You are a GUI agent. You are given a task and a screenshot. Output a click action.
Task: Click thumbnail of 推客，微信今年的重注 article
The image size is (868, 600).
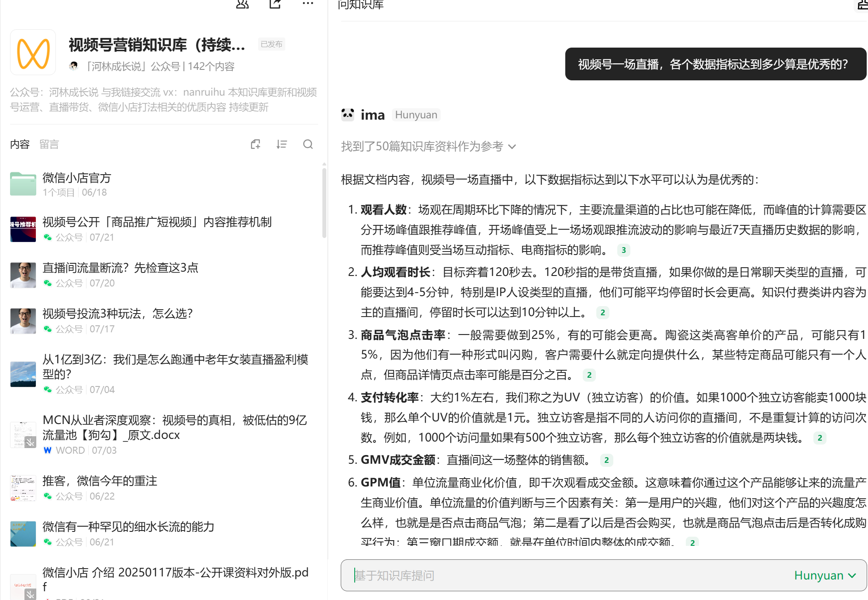[x=23, y=488]
